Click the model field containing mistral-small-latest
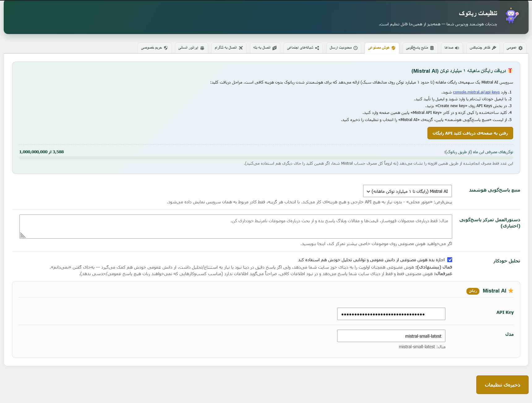The image size is (532, 403). pyautogui.click(x=391, y=336)
